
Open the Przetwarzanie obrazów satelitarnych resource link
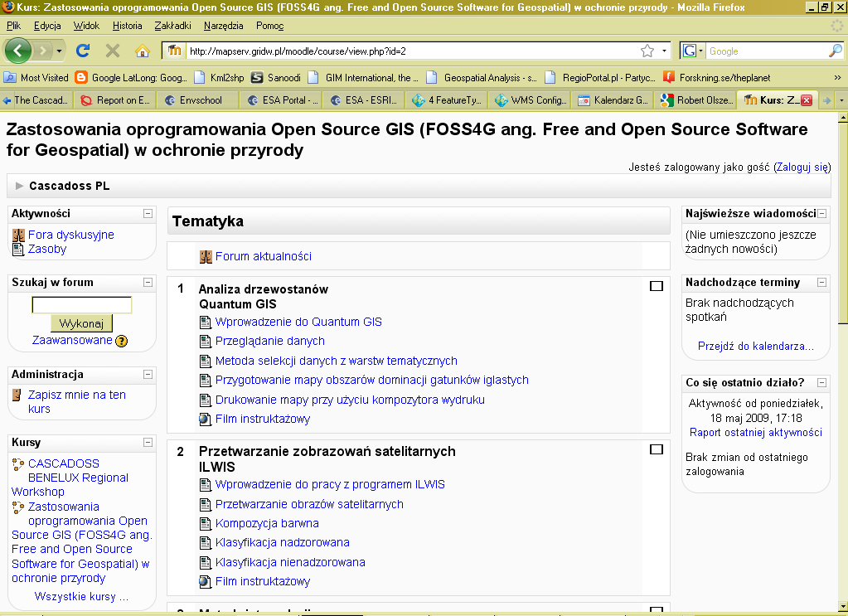point(309,504)
